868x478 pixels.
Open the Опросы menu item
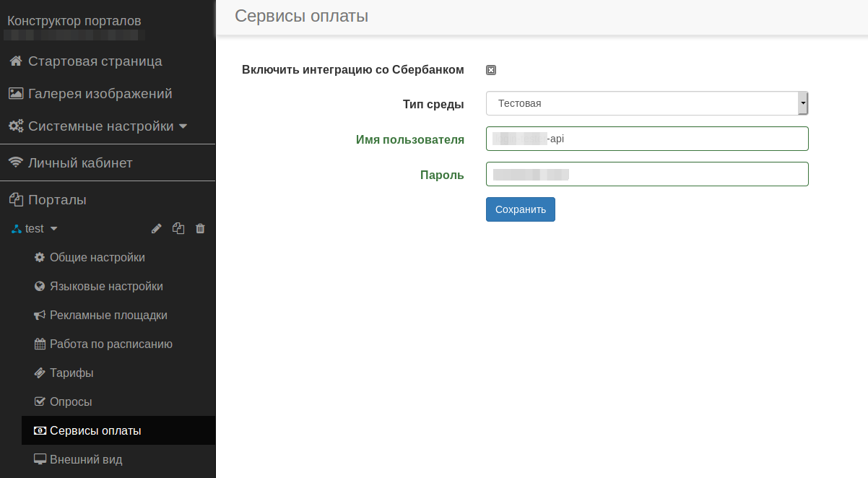click(x=71, y=402)
